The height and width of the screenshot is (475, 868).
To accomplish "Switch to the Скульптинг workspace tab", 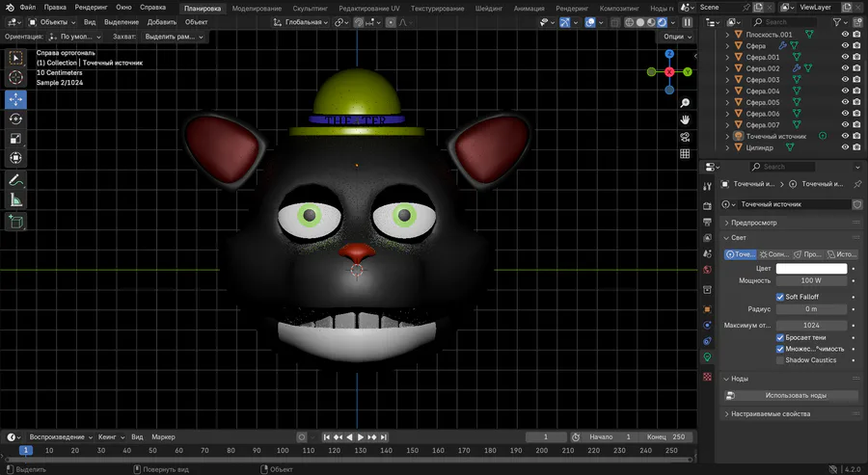I will tap(310, 9).
